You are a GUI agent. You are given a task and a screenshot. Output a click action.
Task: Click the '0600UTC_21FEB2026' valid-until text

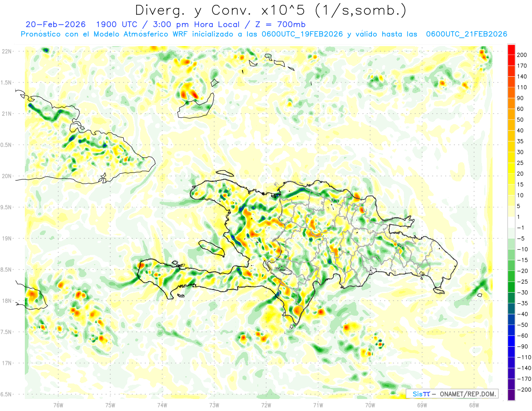coord(466,34)
